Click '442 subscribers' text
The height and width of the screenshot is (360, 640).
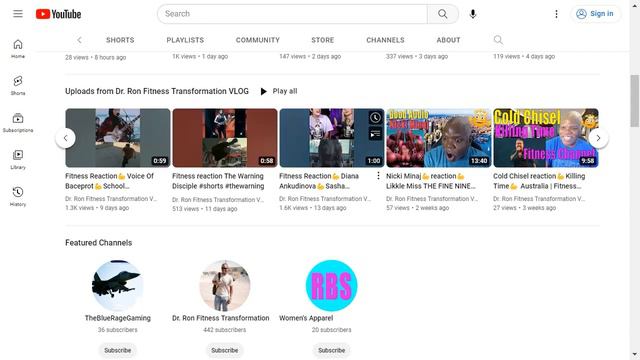[x=224, y=330]
